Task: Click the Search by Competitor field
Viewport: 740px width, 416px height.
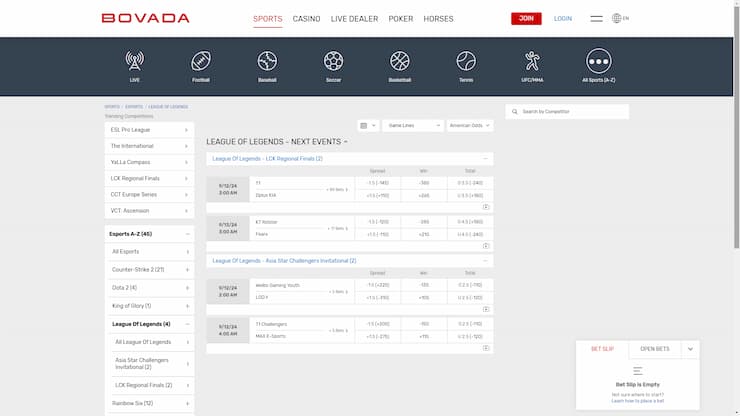Action: 567,112
